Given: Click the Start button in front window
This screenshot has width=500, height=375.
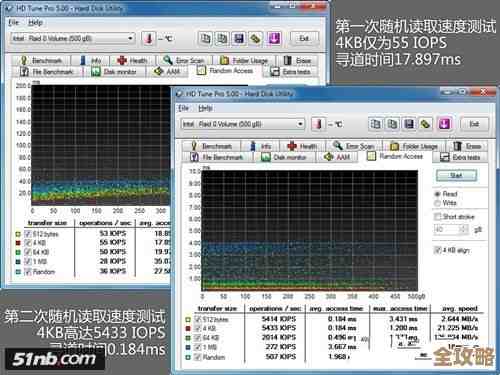Looking at the screenshot, I should 456,175.
